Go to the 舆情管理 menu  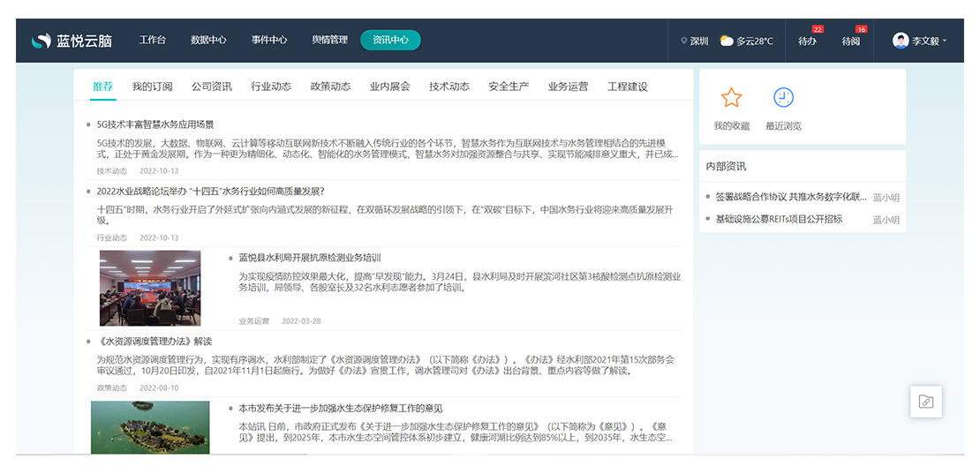(329, 40)
